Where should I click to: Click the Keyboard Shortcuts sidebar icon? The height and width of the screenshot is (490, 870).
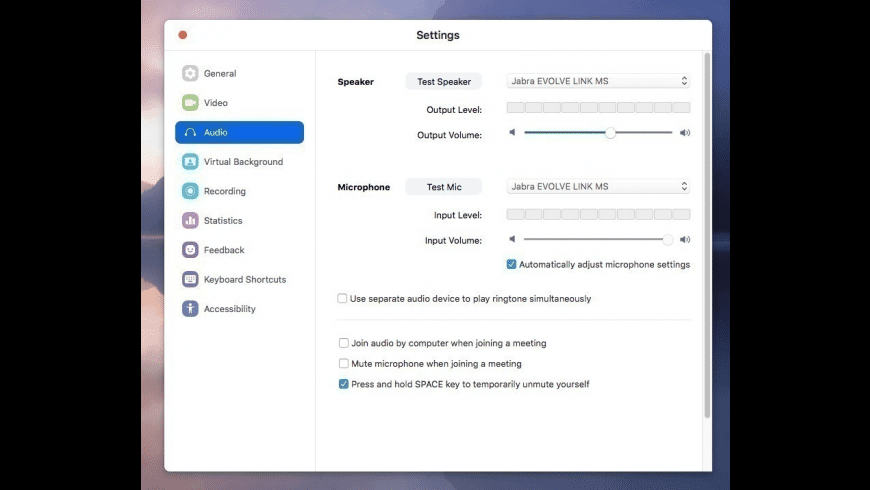point(190,280)
